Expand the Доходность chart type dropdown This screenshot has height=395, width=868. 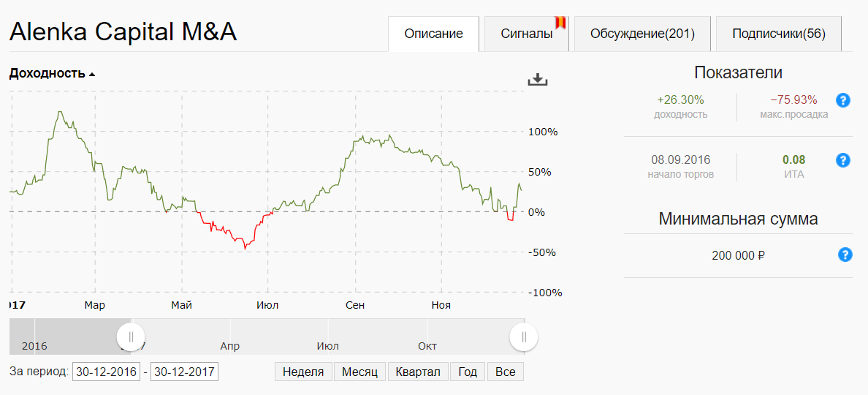point(52,73)
